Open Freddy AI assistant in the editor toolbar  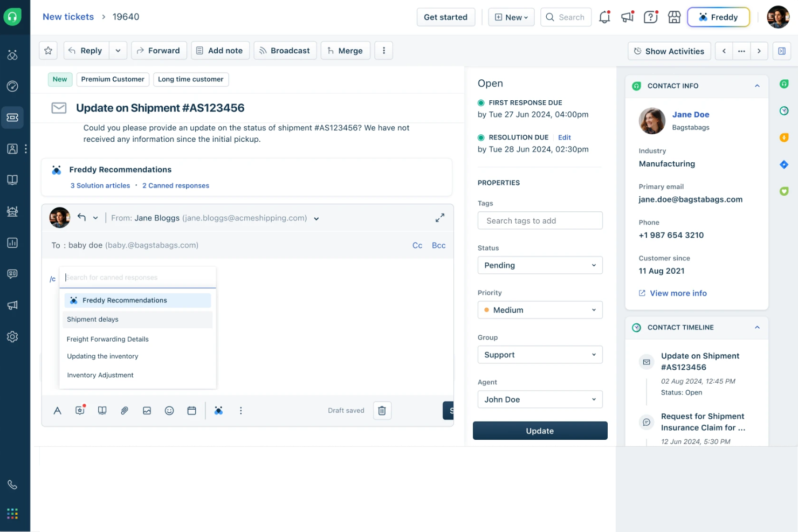click(219, 410)
